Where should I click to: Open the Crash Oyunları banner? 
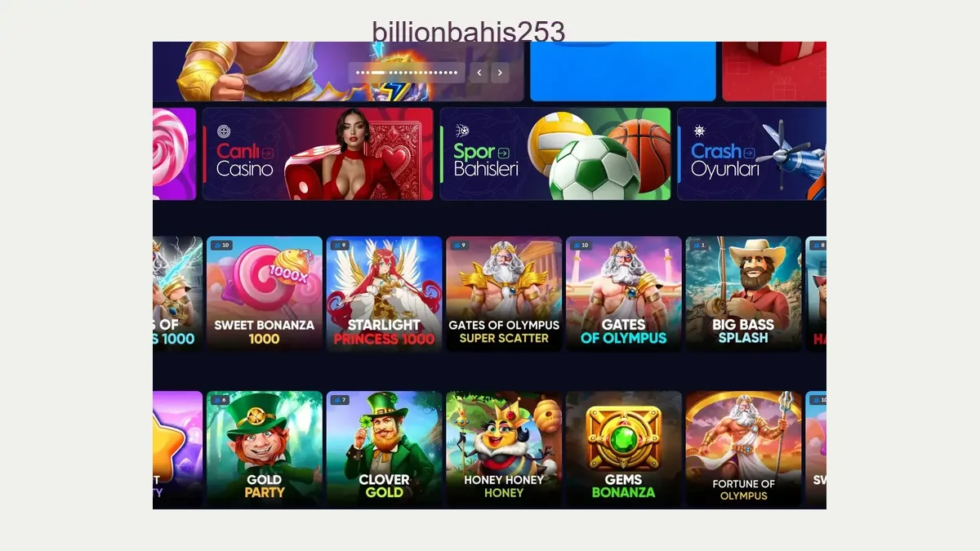751,153
